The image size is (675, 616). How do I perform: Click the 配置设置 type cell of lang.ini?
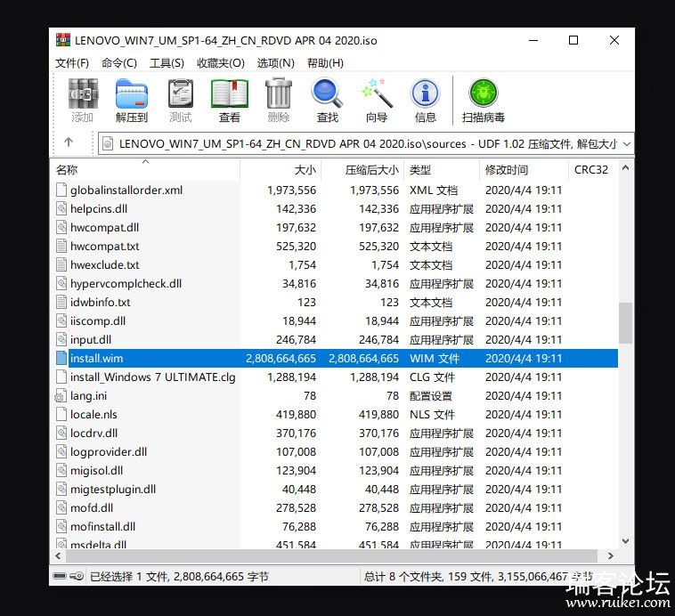tap(430, 396)
